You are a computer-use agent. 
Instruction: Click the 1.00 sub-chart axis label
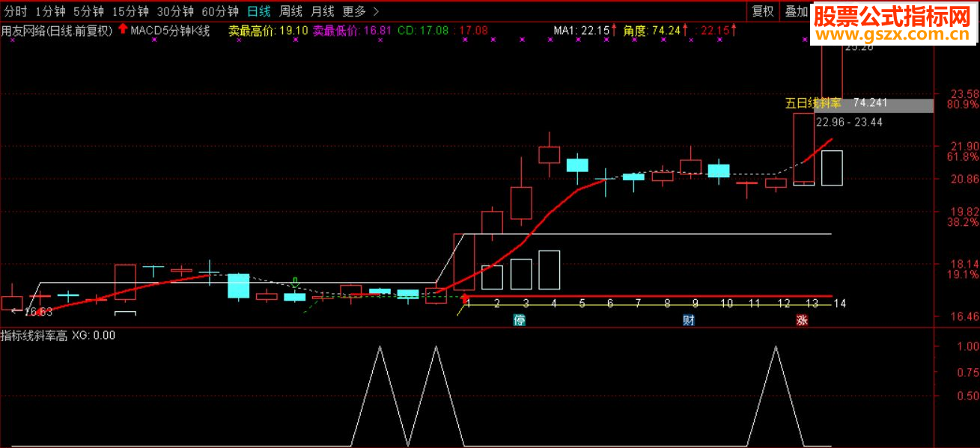click(x=967, y=346)
